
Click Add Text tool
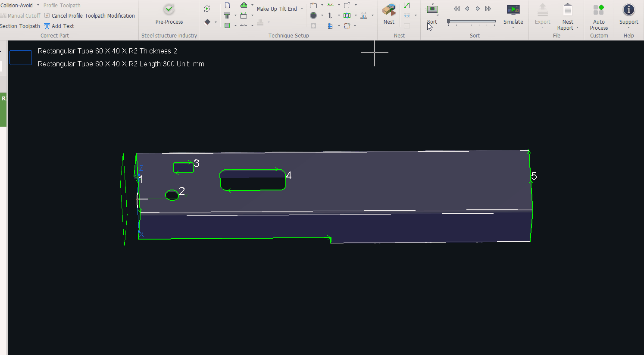point(59,26)
